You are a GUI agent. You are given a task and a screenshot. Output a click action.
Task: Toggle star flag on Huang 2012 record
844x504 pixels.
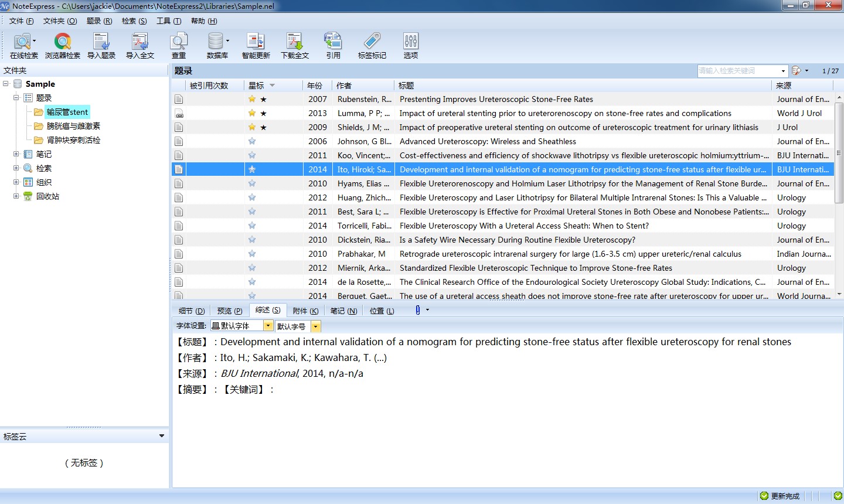click(x=252, y=197)
